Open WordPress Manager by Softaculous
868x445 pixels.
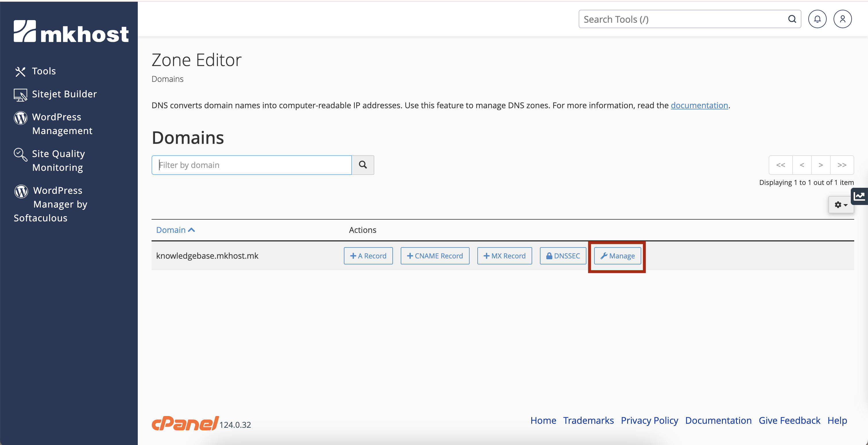tap(57, 204)
